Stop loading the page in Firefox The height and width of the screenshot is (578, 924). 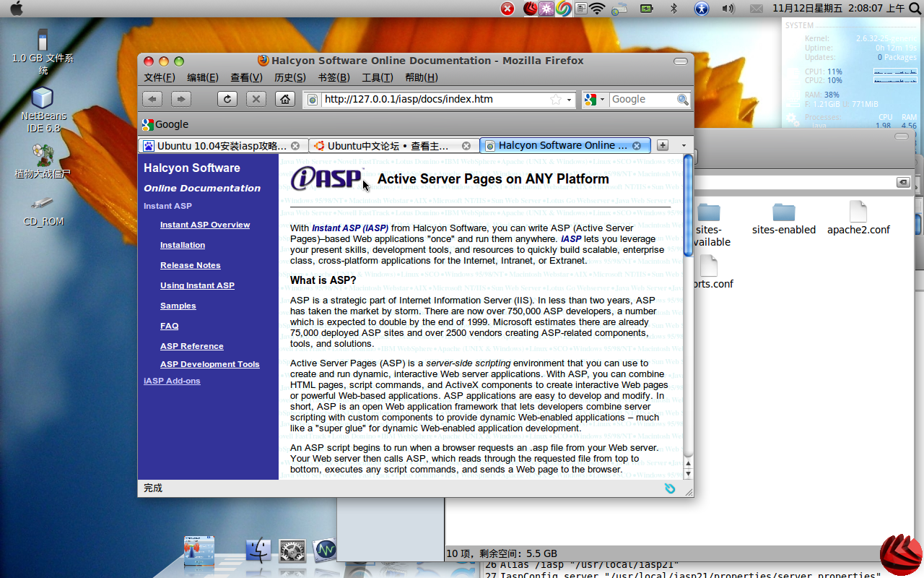256,99
